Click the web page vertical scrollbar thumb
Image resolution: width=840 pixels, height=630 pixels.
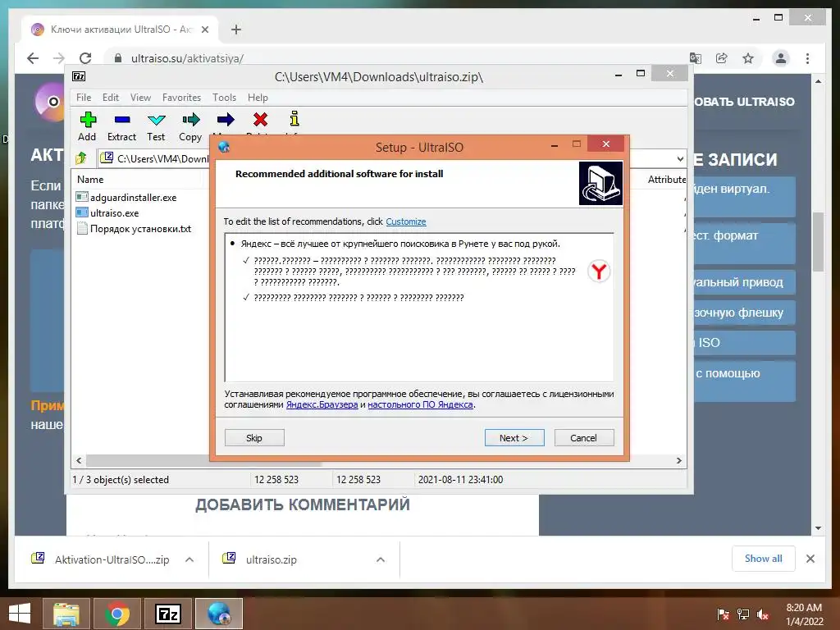coord(818,242)
